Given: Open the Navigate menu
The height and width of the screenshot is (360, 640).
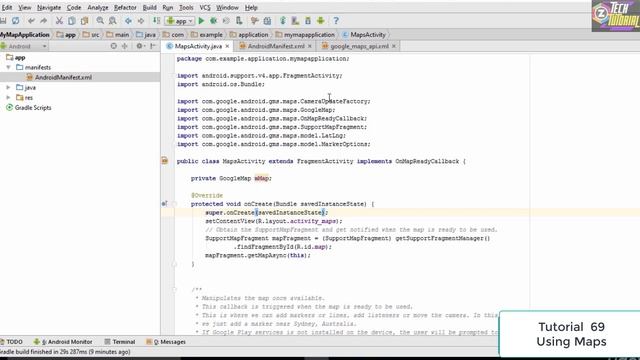Looking at the screenshot, I should click(x=49, y=7).
